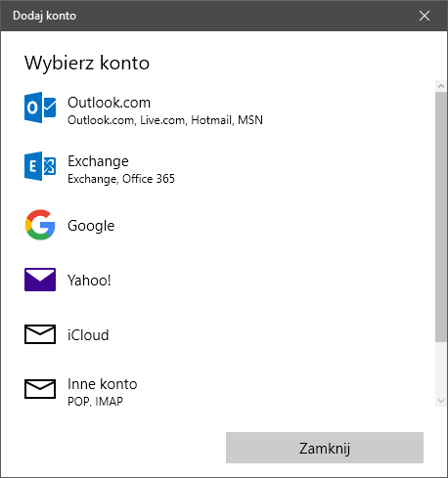Click the scrollbar up arrow
This screenshot has width=448, height=478.
tap(441, 86)
